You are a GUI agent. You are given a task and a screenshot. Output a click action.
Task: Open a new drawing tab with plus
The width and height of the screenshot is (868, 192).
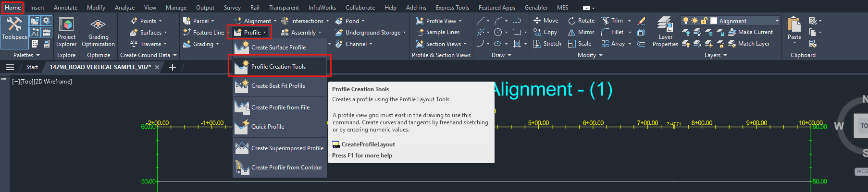(173, 67)
